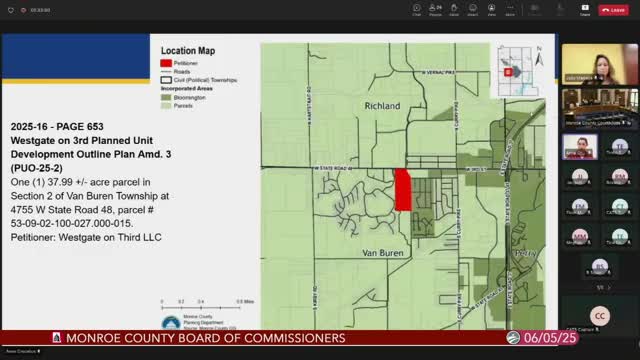This screenshot has height=360, width=640.
Task: Toggle the camera on or off
Action: (x=534, y=10)
